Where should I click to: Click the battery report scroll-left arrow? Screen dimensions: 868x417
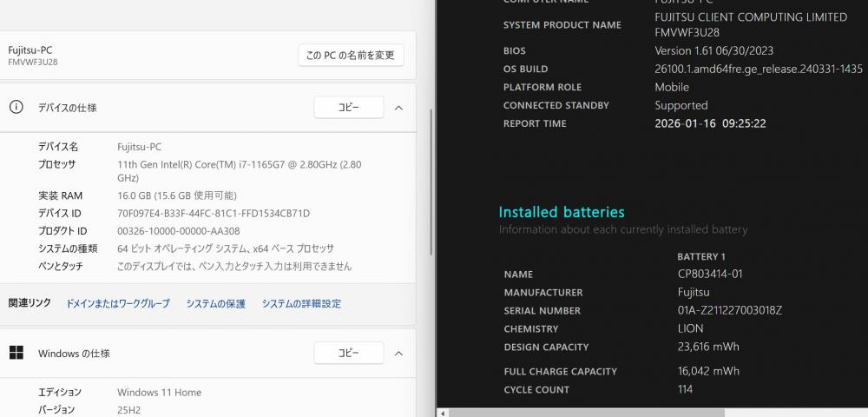[443, 414]
